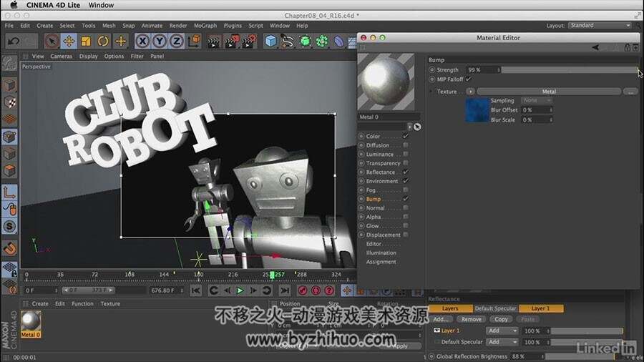Click the green array modeling icon
644x362 pixels.
tap(323, 41)
